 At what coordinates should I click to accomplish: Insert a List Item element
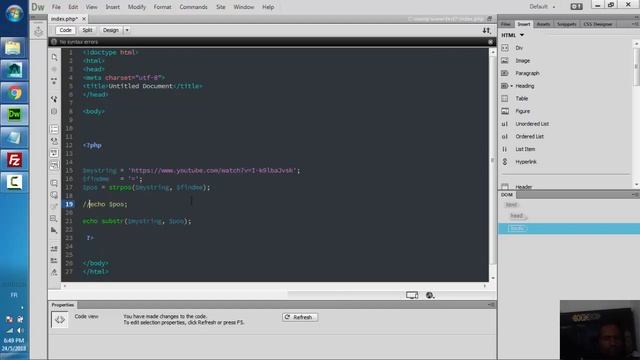(x=524, y=149)
